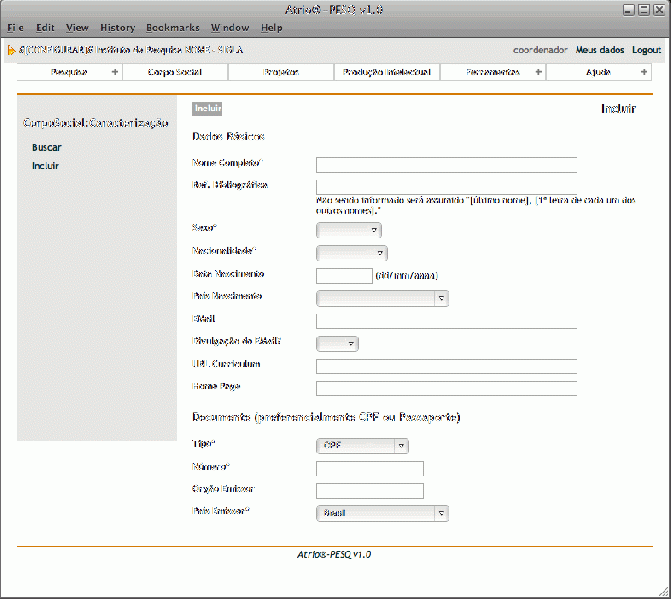Open País Emissor dropdown showing Brasil
The image size is (671, 599).
(x=381, y=513)
